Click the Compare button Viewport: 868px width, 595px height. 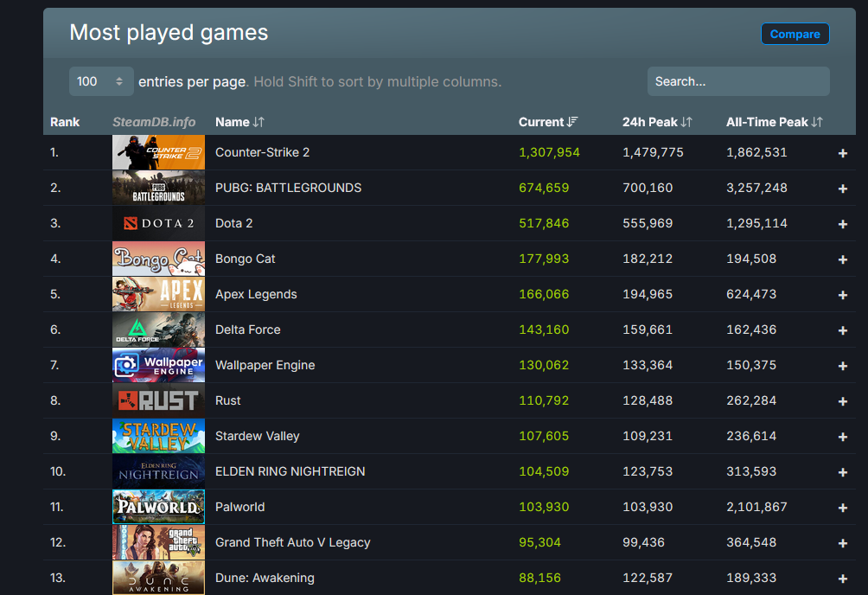coord(795,34)
